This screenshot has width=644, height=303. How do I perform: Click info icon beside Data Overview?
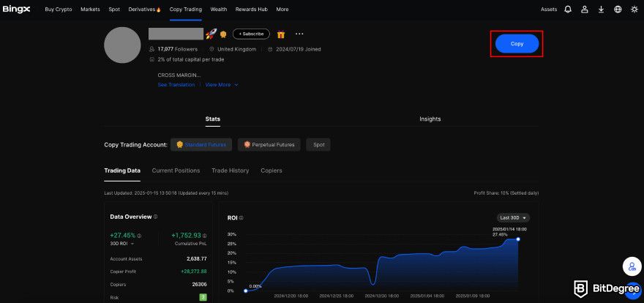[x=155, y=217]
